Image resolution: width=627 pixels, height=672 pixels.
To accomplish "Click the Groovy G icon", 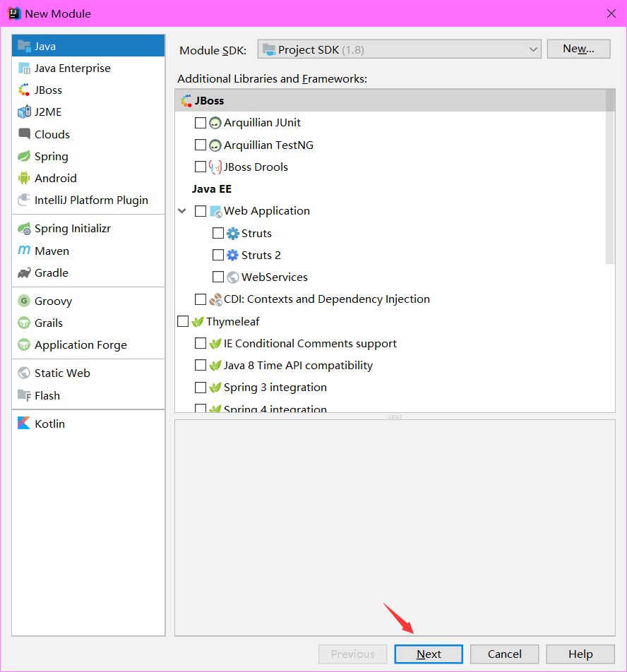I will pyautogui.click(x=24, y=301).
